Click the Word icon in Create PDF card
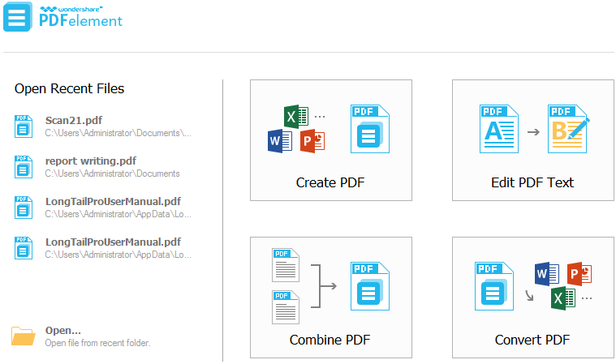The image size is (616, 364). [280, 140]
